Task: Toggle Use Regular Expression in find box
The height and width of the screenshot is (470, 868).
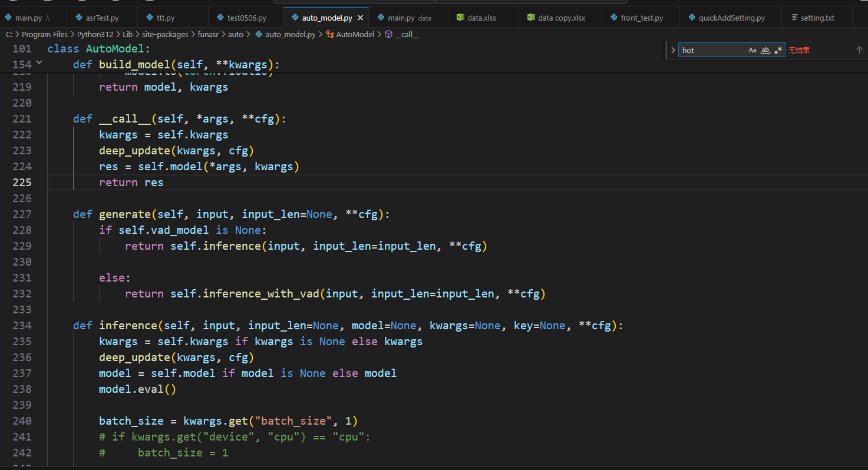Action: coord(778,50)
